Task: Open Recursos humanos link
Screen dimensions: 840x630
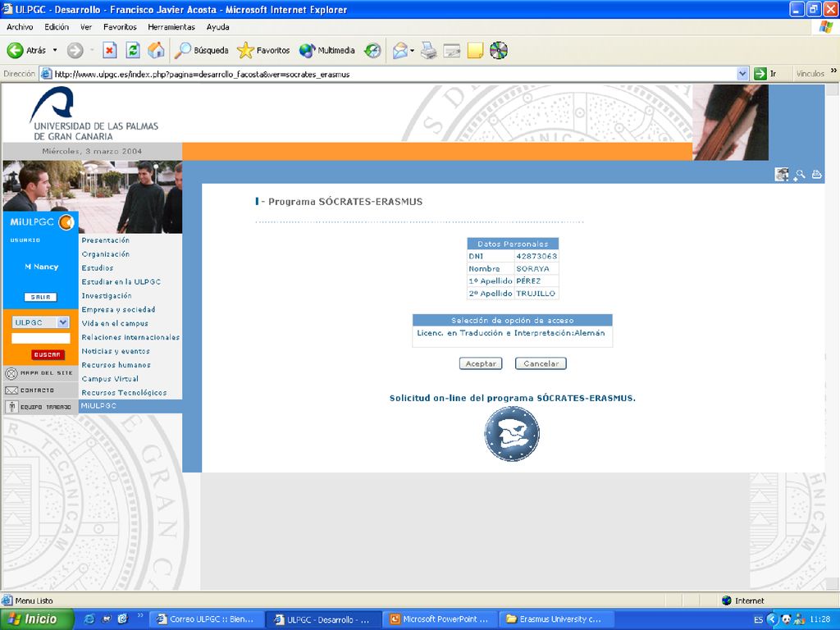Action: [116, 365]
